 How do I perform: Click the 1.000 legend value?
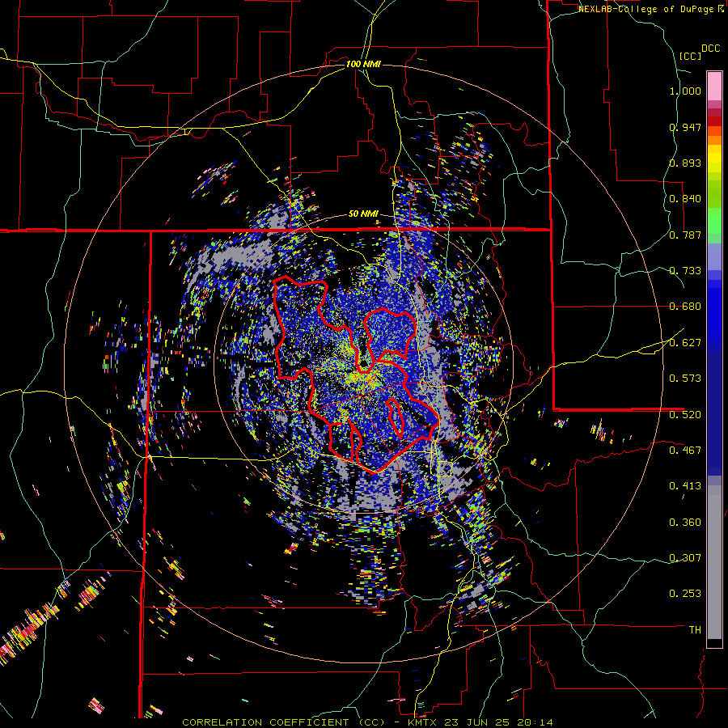[685, 91]
